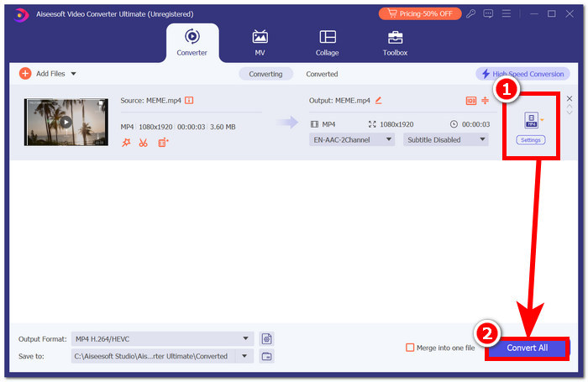
Task: Open the Output Format dropdown
Action: [x=162, y=339]
